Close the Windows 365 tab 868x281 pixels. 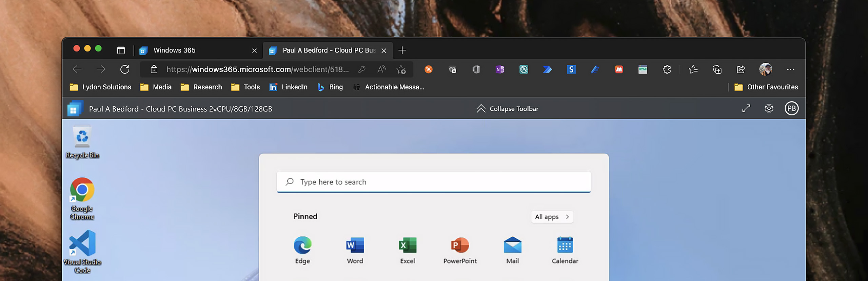(254, 50)
